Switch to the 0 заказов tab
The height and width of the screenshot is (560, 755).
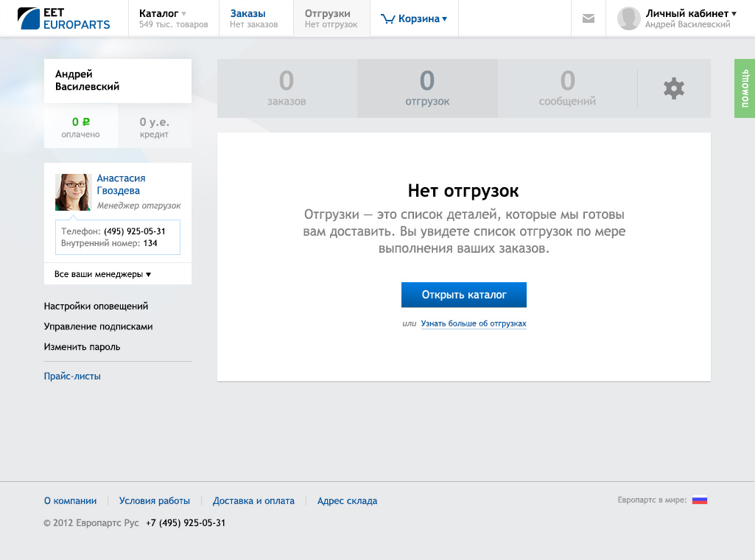pos(287,88)
